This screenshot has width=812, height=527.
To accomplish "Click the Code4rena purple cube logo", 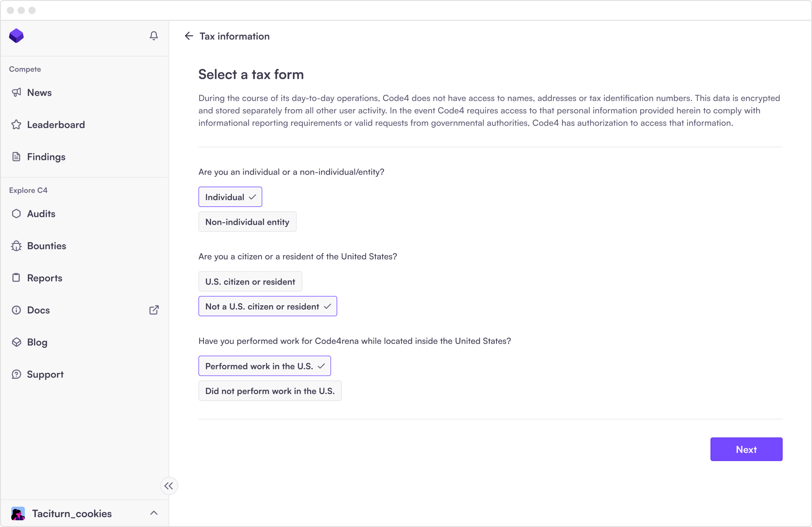I will 16,36.
